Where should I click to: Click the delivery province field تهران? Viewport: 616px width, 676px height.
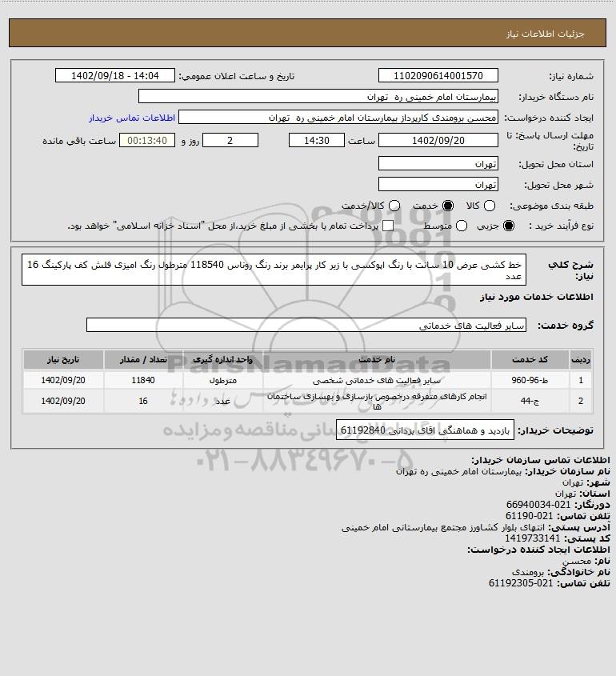[x=438, y=164]
